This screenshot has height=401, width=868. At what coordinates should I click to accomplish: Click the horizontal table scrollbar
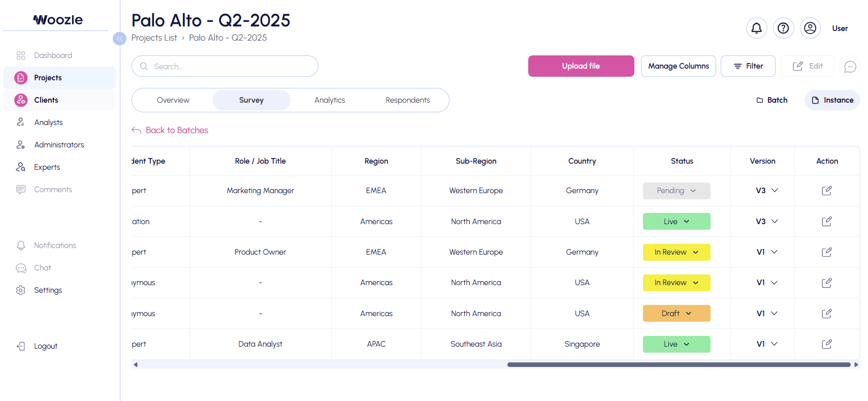pos(679,364)
